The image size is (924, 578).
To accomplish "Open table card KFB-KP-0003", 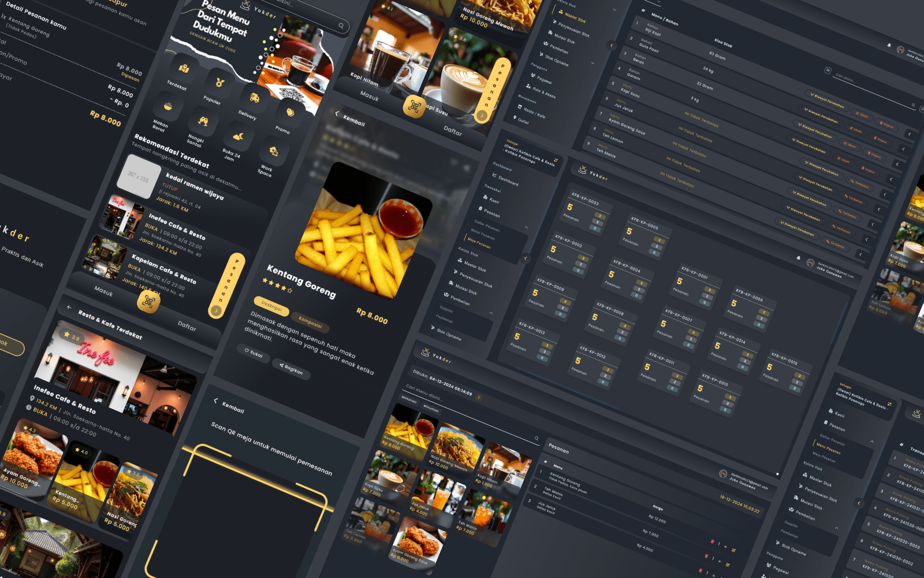I will tap(584, 211).
